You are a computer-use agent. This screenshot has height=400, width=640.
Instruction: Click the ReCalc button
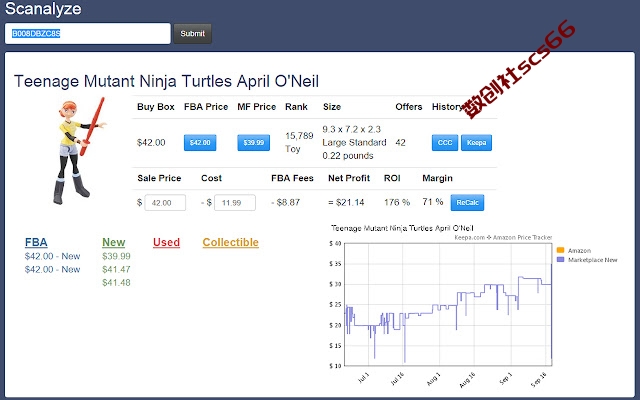pyautogui.click(x=467, y=202)
